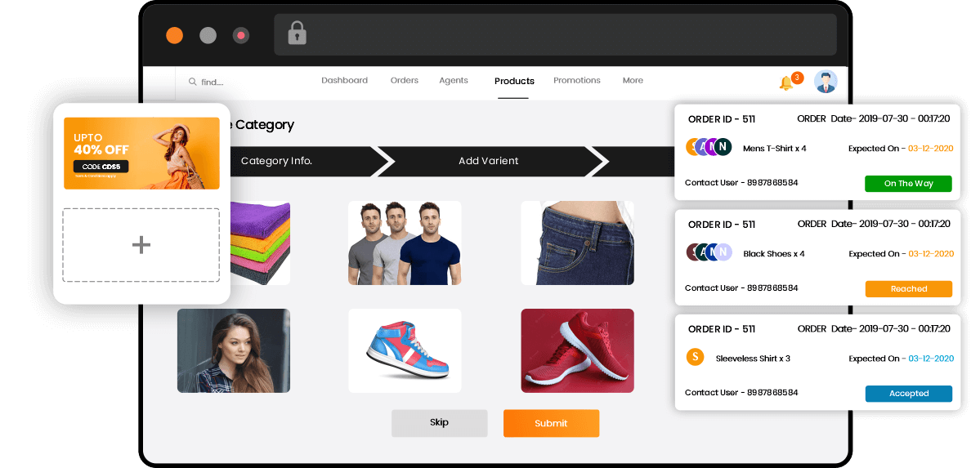Select the Promotions menu item
This screenshot has height=468, width=980.
(577, 81)
